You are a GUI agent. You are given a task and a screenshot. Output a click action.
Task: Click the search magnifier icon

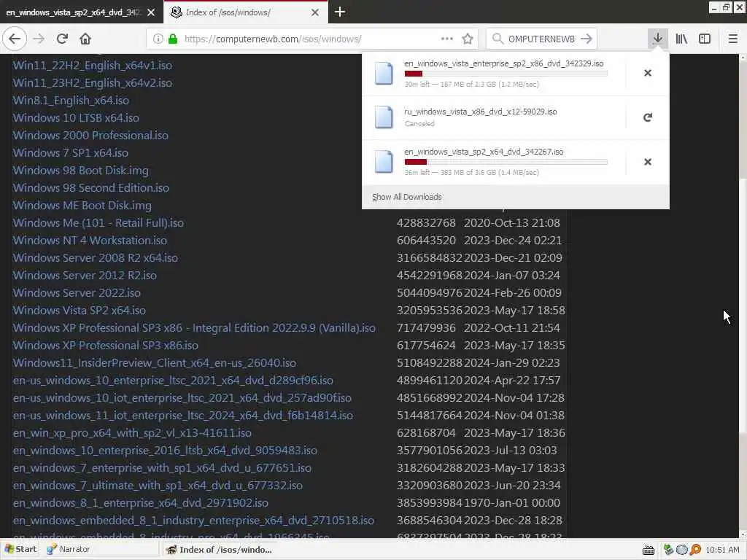498,39
